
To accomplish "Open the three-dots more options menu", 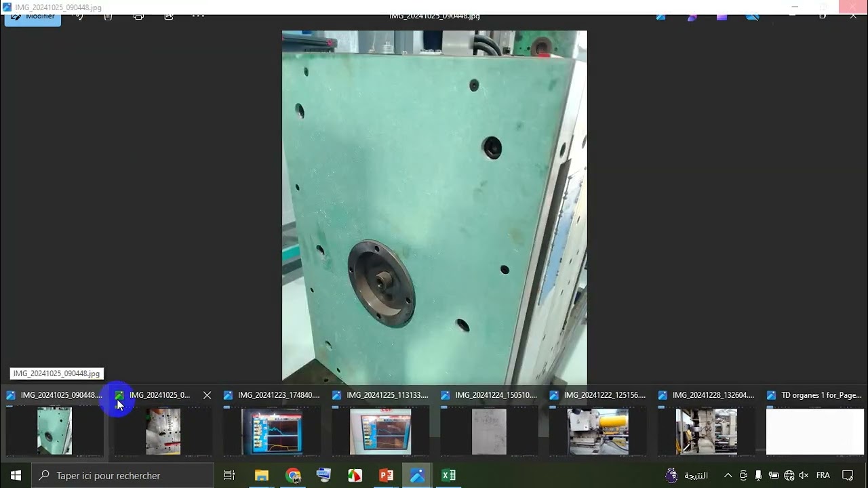I will point(198,16).
